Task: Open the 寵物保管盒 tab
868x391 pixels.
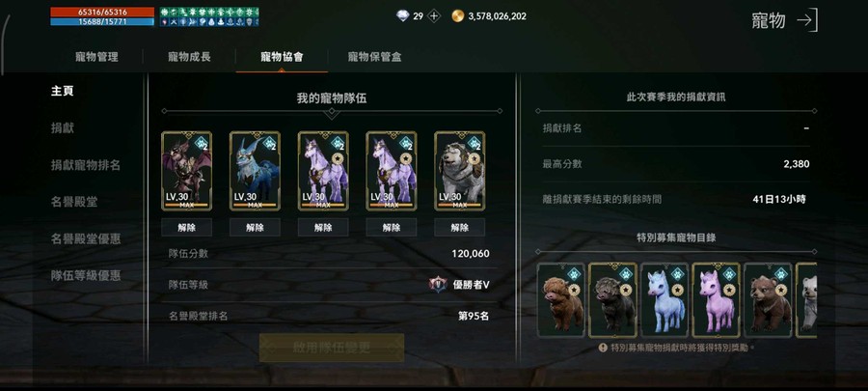Action: [375, 57]
